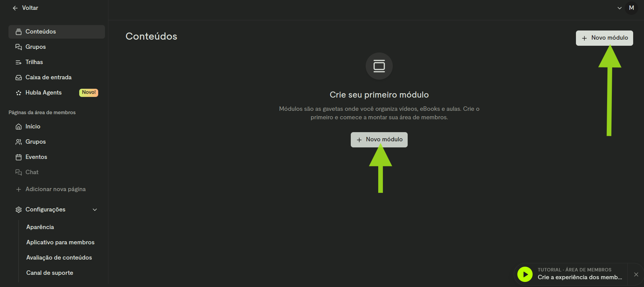The height and width of the screenshot is (287, 644).
Task: Click the 'Crie seu primeiro módulo' heading
Action: pos(379,95)
